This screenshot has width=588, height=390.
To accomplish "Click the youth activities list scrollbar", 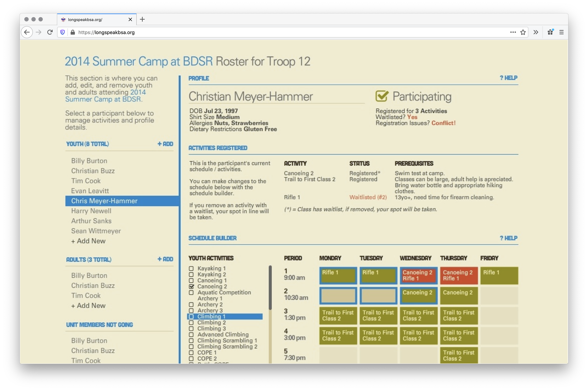I will click(x=270, y=288).
